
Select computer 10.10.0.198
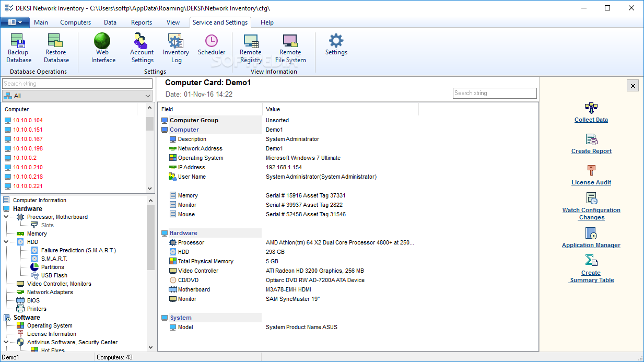pos(28,148)
